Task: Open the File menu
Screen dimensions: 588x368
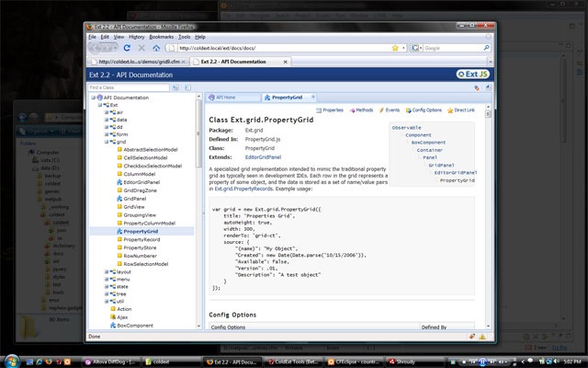Action: (92, 37)
